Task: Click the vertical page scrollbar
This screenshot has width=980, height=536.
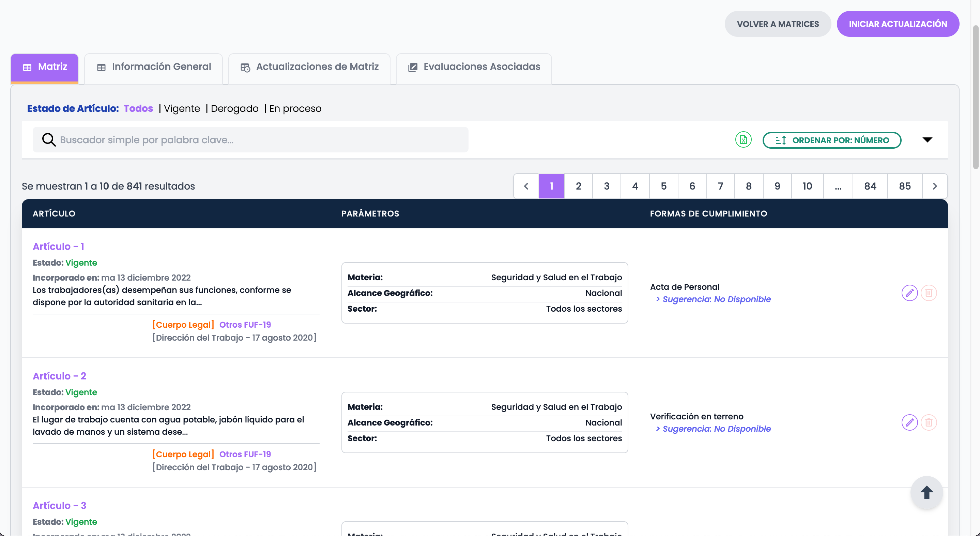Action: tap(976, 98)
